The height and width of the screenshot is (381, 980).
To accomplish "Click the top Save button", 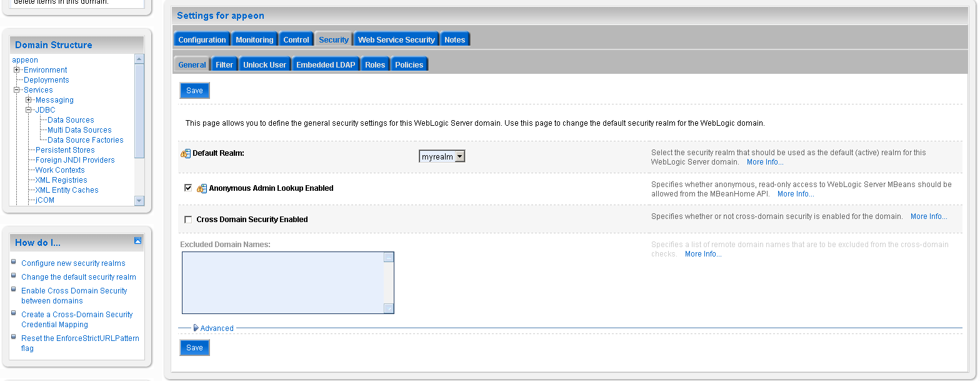I will pyautogui.click(x=195, y=91).
